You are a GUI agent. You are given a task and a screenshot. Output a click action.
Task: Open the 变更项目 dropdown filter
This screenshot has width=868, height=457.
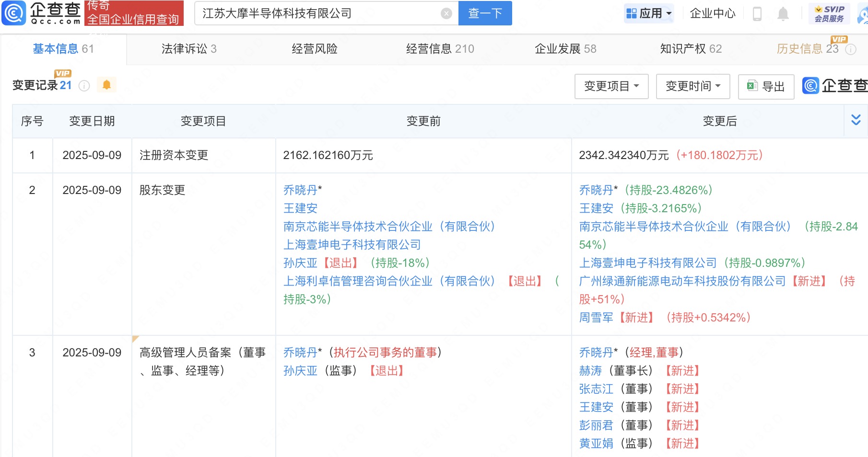click(611, 86)
